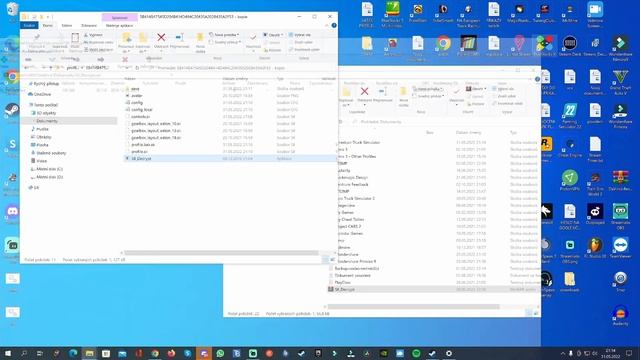Open WhatsApp from the taskbar
This screenshot has height=360, width=640.
coord(220,353)
